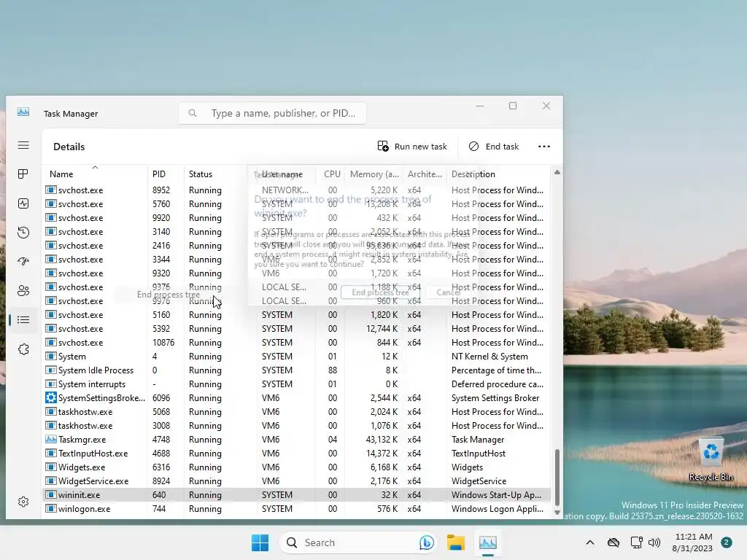Click the cloud sync icon in system tray

(614, 542)
